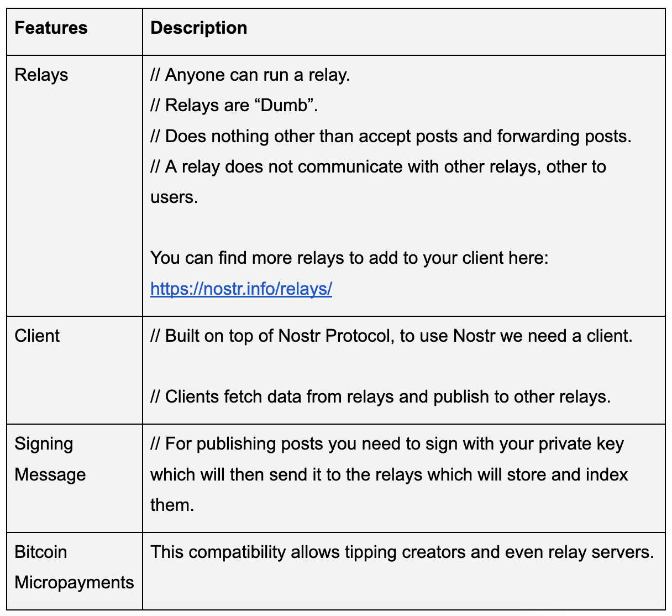Click the line 'which will then send it'

[389, 474]
